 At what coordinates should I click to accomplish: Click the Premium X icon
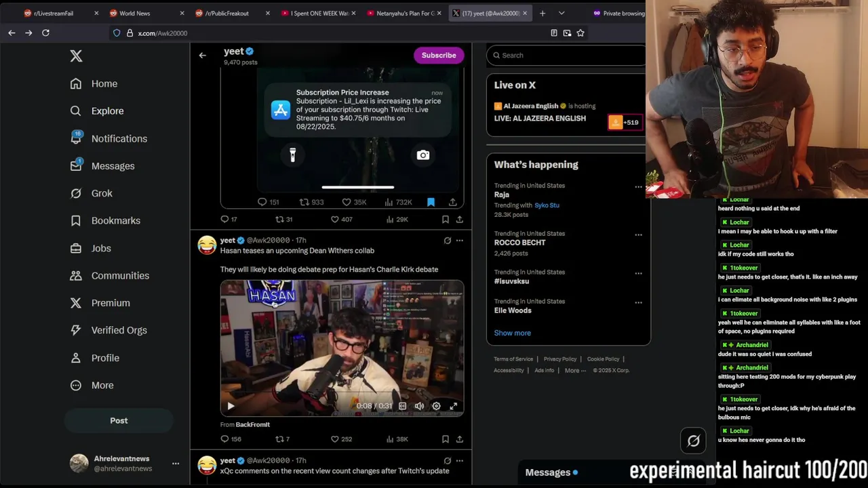point(76,303)
